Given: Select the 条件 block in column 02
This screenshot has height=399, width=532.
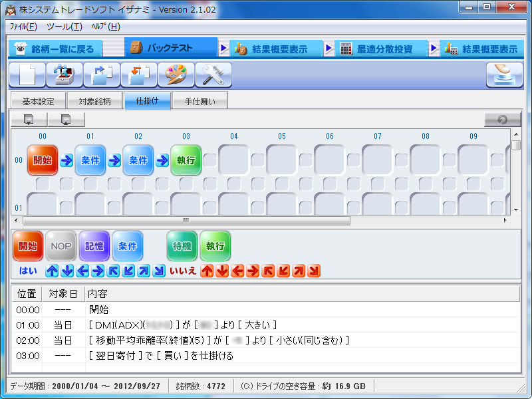Looking at the screenshot, I should click(x=138, y=160).
